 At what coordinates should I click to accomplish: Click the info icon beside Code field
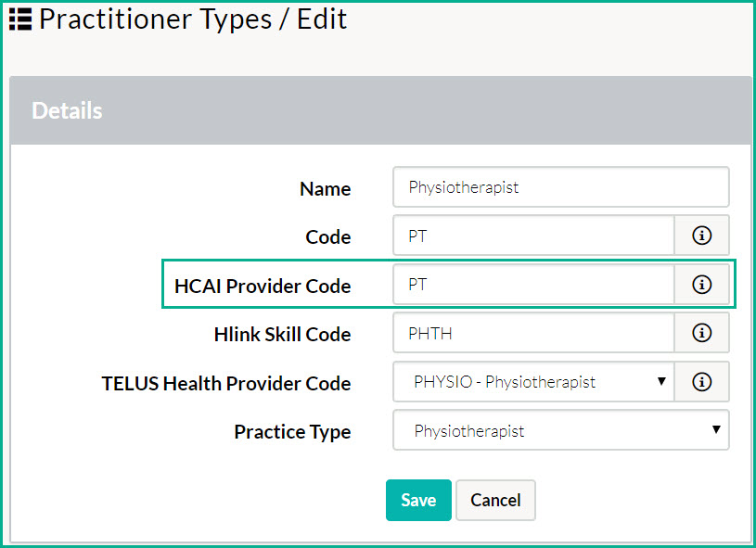tap(701, 236)
